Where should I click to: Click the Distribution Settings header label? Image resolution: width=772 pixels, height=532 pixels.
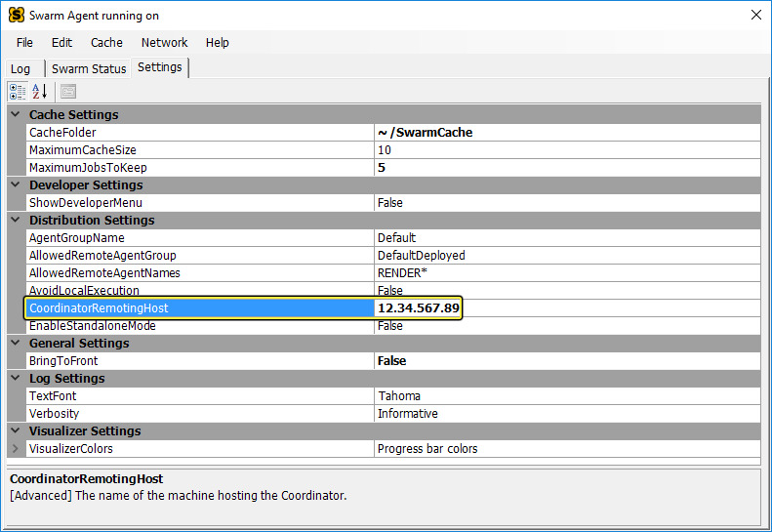[92, 221]
